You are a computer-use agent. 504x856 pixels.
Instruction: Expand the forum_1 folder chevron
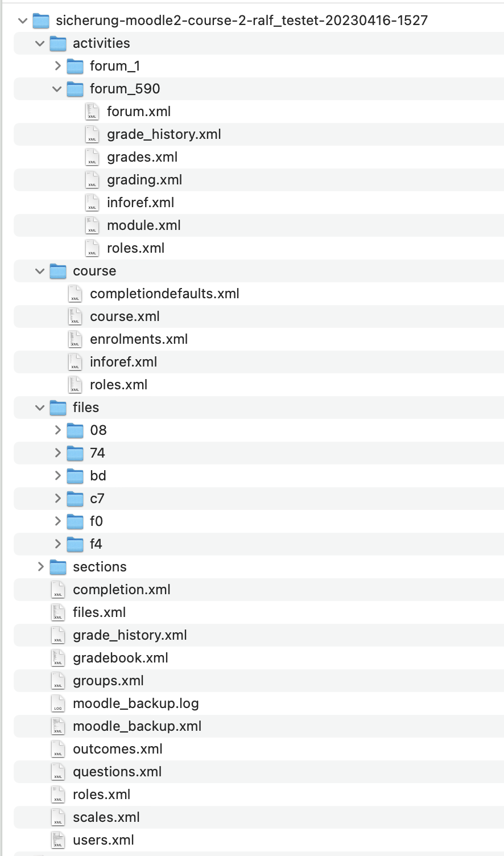pos(57,66)
